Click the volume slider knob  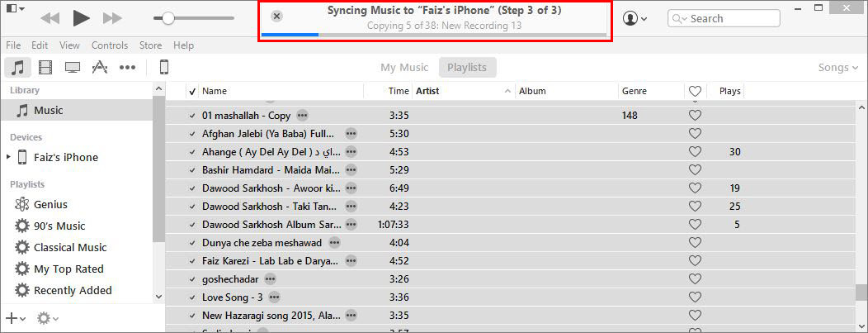(x=167, y=18)
